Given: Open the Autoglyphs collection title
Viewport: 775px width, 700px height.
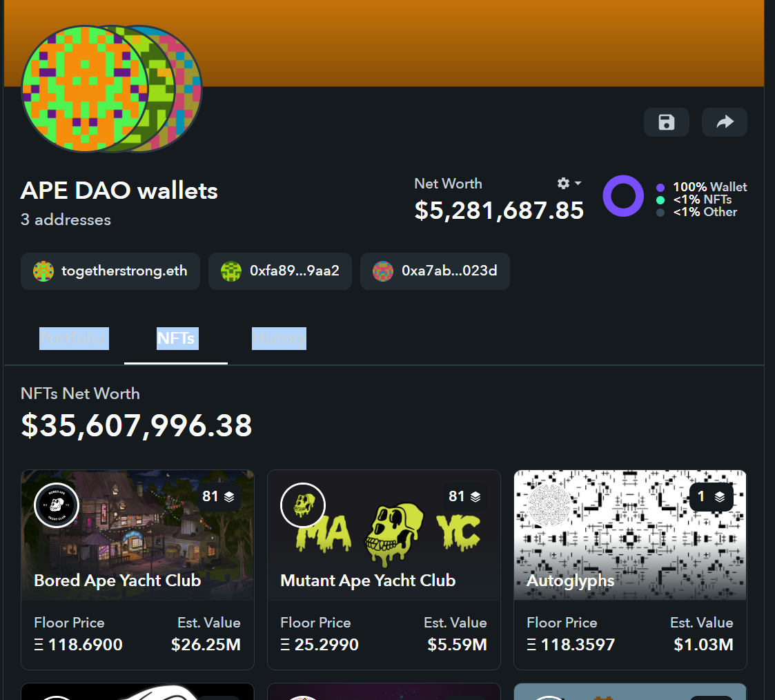Looking at the screenshot, I should 570,581.
